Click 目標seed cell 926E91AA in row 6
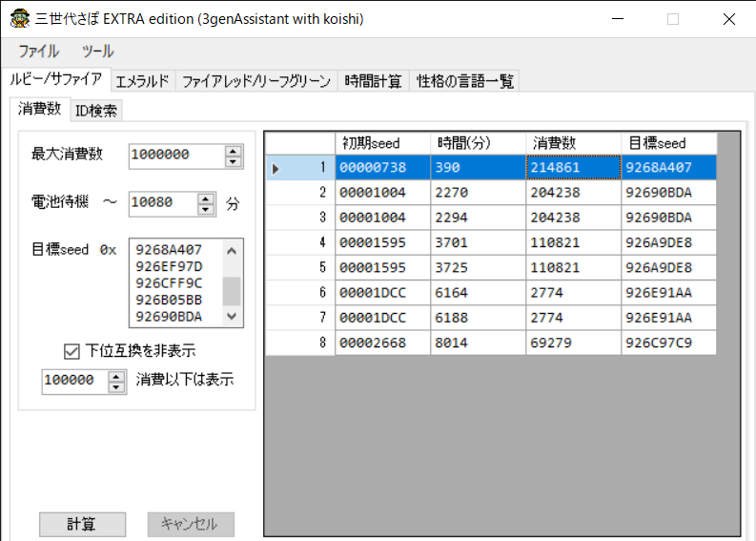 pyautogui.click(x=668, y=294)
